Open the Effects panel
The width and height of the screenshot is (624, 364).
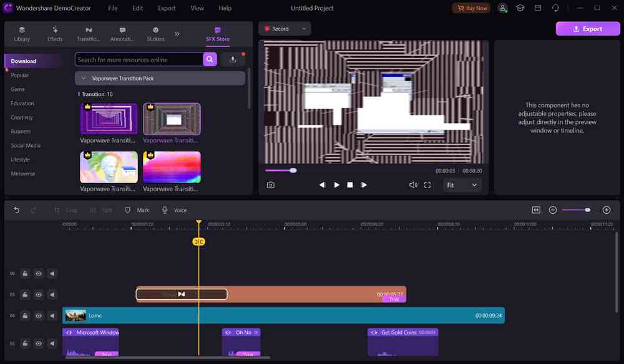(x=54, y=34)
